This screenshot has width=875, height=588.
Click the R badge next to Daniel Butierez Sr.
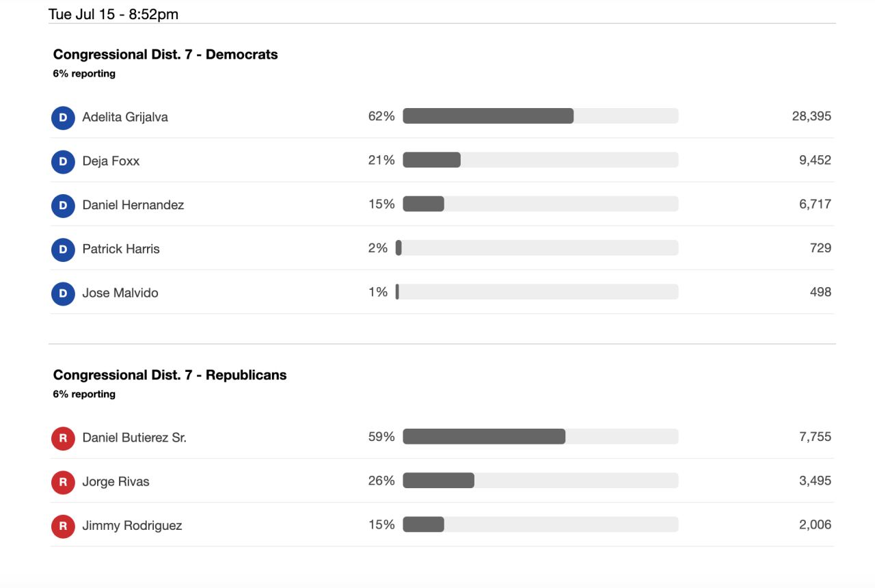tap(63, 438)
